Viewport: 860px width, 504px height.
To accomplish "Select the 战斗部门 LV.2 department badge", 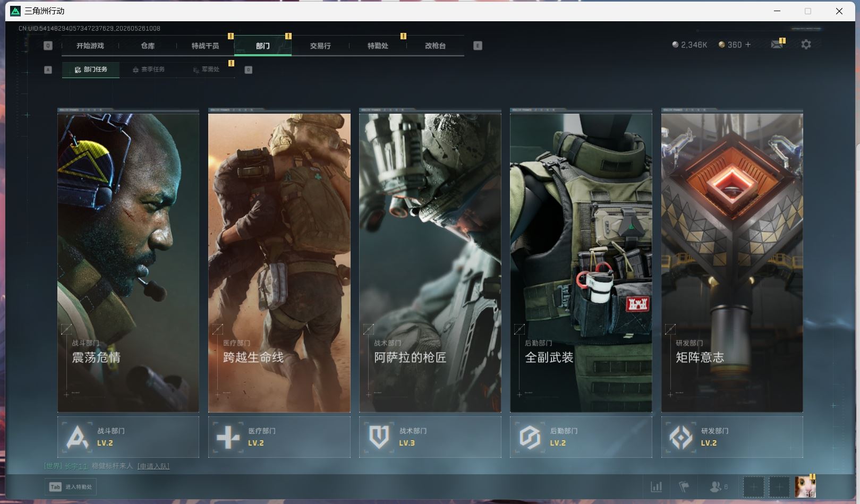I will (x=128, y=437).
